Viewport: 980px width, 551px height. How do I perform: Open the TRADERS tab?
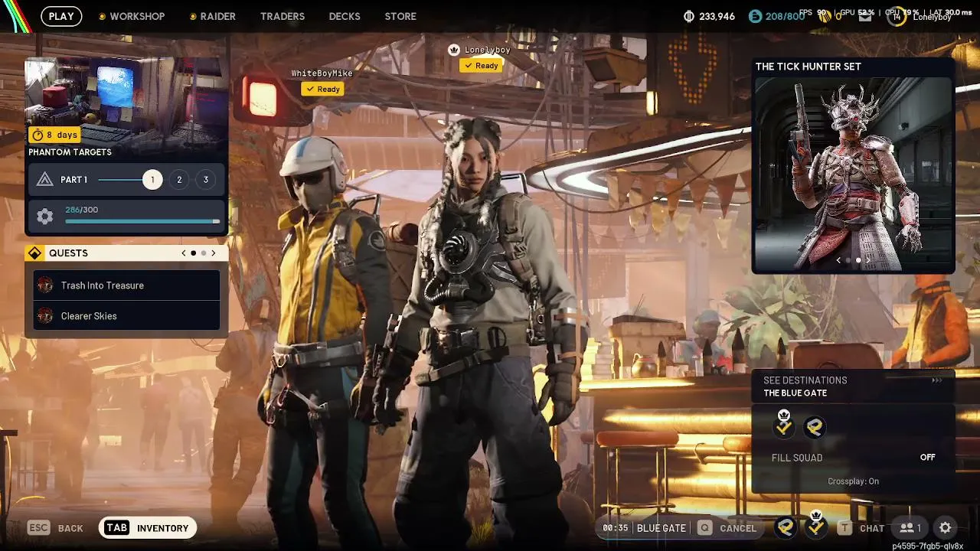(x=283, y=16)
